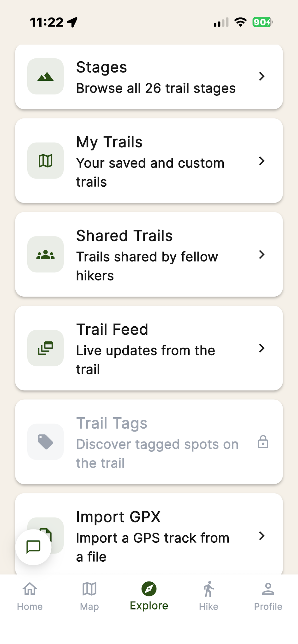Tap the Trail Feed updates icon

coord(45,348)
